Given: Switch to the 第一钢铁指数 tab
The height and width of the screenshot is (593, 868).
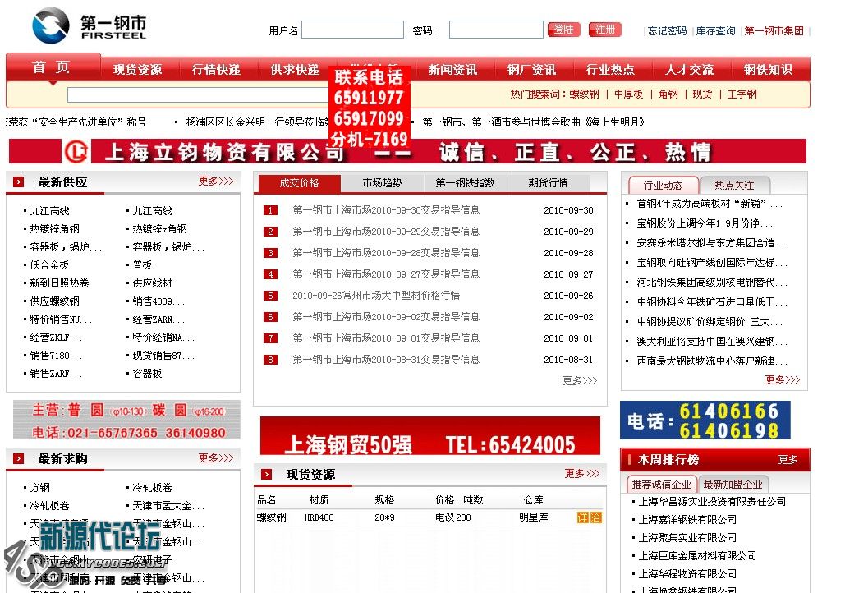Looking at the screenshot, I should (x=465, y=183).
